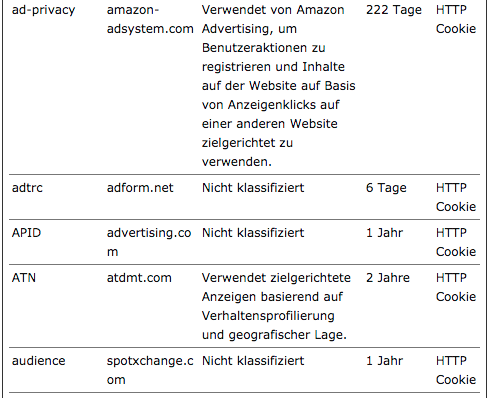Click the 222 Tage expiry value
The height and width of the screenshot is (398, 490).
click(x=394, y=10)
